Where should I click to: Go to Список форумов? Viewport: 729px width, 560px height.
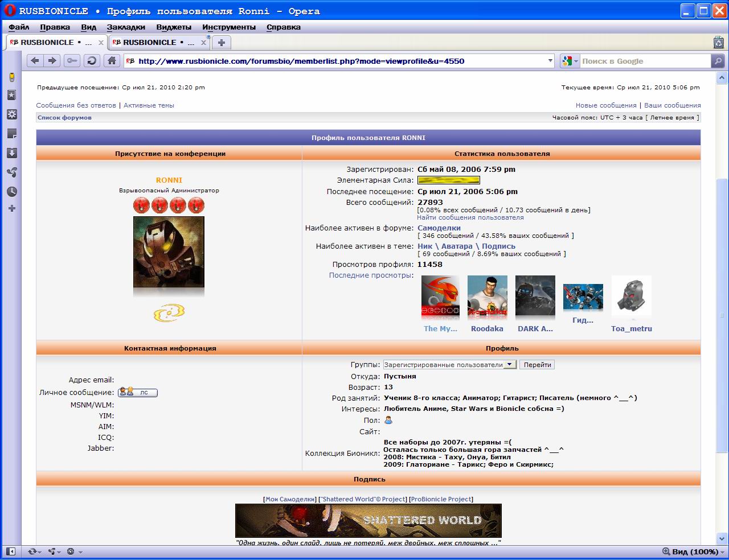[x=64, y=118]
